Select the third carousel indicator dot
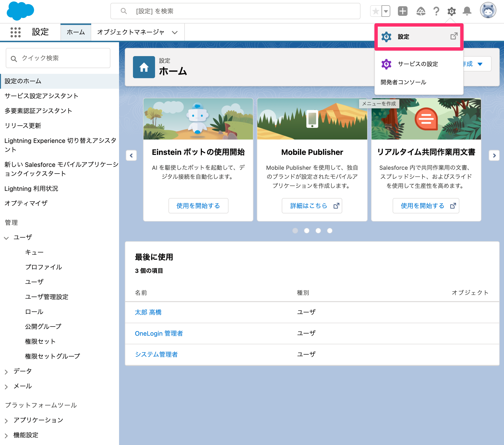The width and height of the screenshot is (504, 445). tap(318, 230)
